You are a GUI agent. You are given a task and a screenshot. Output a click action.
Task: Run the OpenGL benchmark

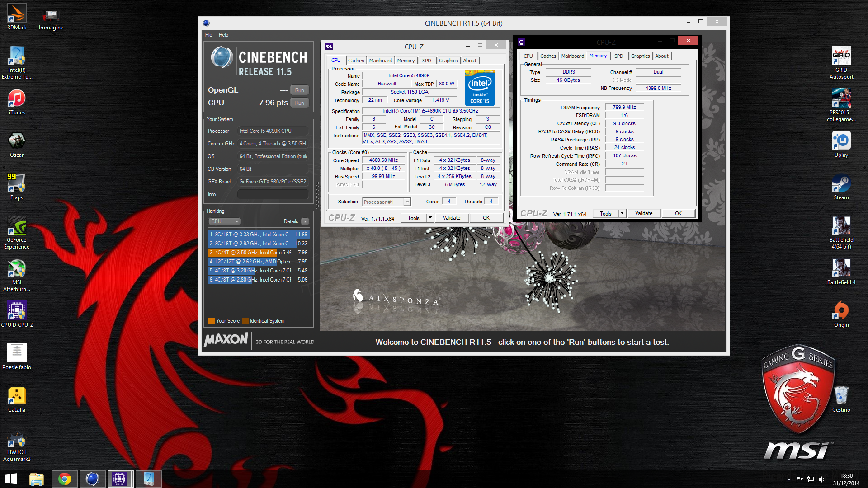(x=299, y=90)
